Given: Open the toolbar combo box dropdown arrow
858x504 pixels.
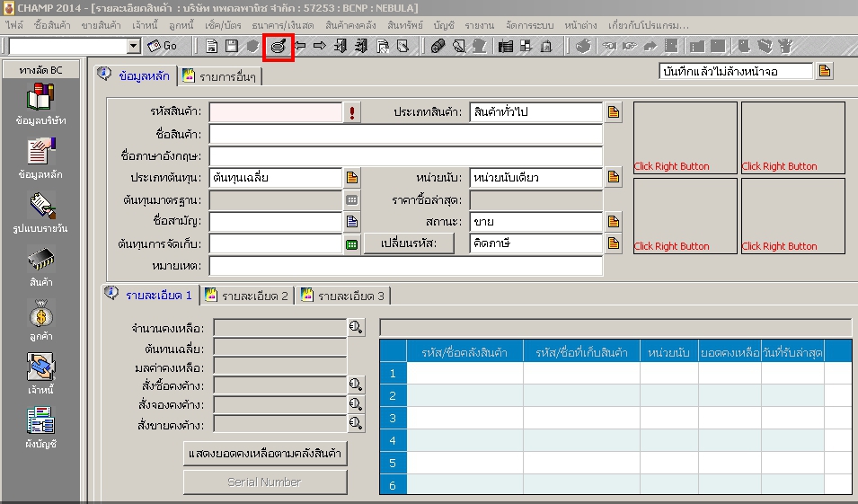Looking at the screenshot, I should pyautogui.click(x=134, y=47).
